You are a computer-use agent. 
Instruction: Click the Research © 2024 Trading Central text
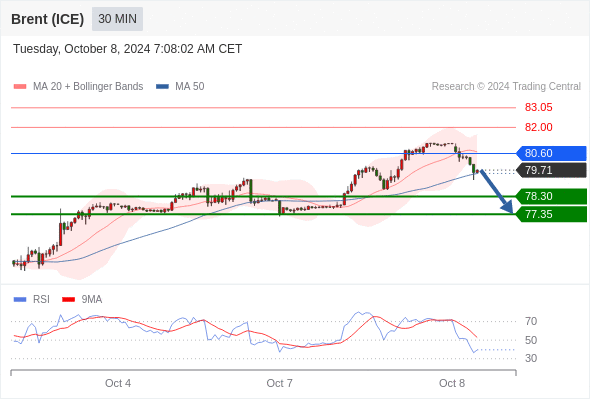pyautogui.click(x=506, y=87)
